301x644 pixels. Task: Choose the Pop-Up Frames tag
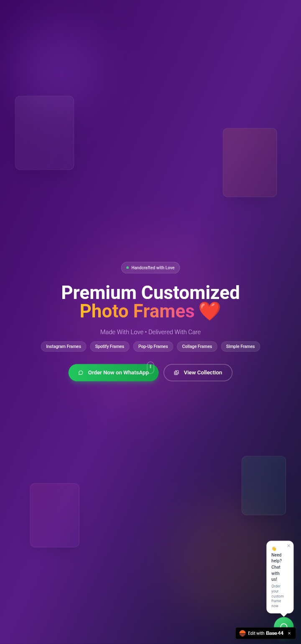click(153, 346)
